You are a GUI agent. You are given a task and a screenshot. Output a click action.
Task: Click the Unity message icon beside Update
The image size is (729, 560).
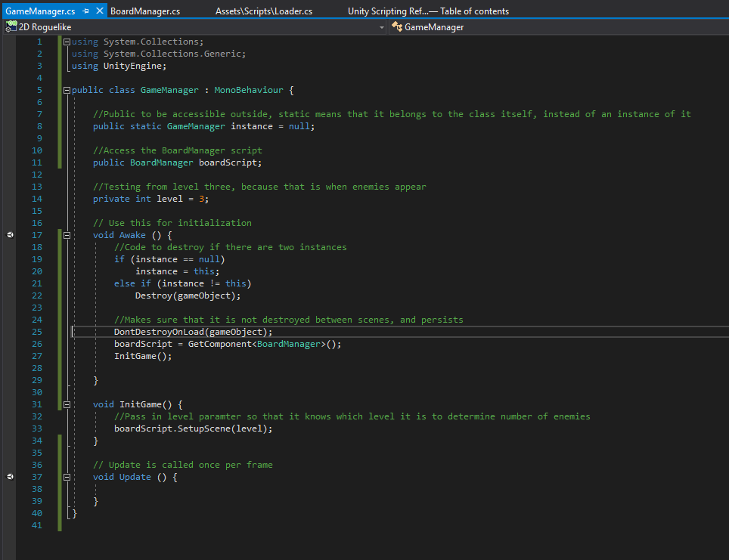click(10, 477)
